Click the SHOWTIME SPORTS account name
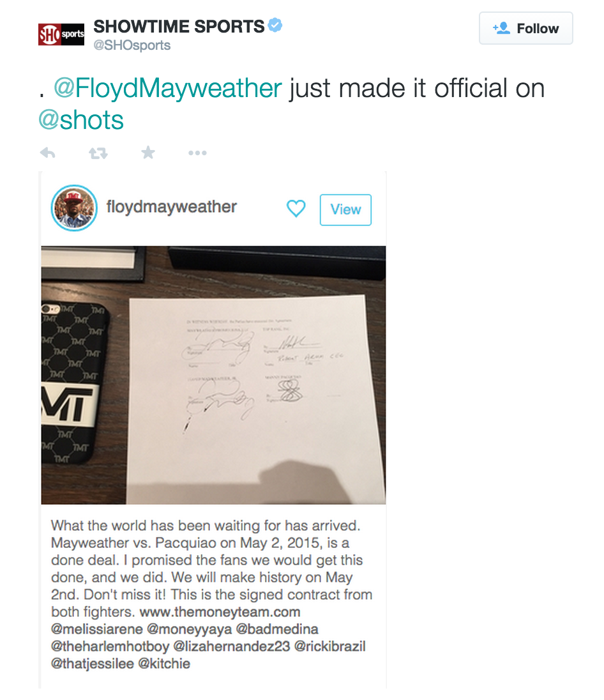 pos(179,26)
